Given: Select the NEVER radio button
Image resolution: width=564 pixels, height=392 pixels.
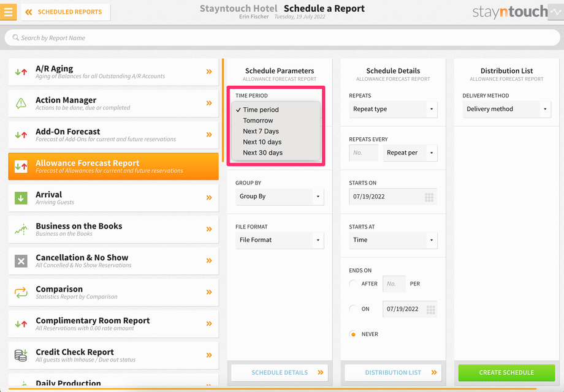Looking at the screenshot, I should (353, 334).
